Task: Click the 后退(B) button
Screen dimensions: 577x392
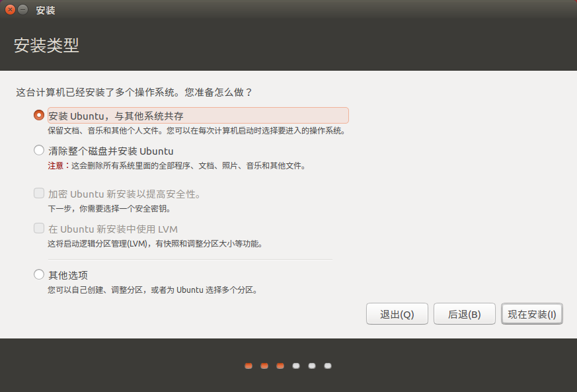Action: [x=464, y=313]
